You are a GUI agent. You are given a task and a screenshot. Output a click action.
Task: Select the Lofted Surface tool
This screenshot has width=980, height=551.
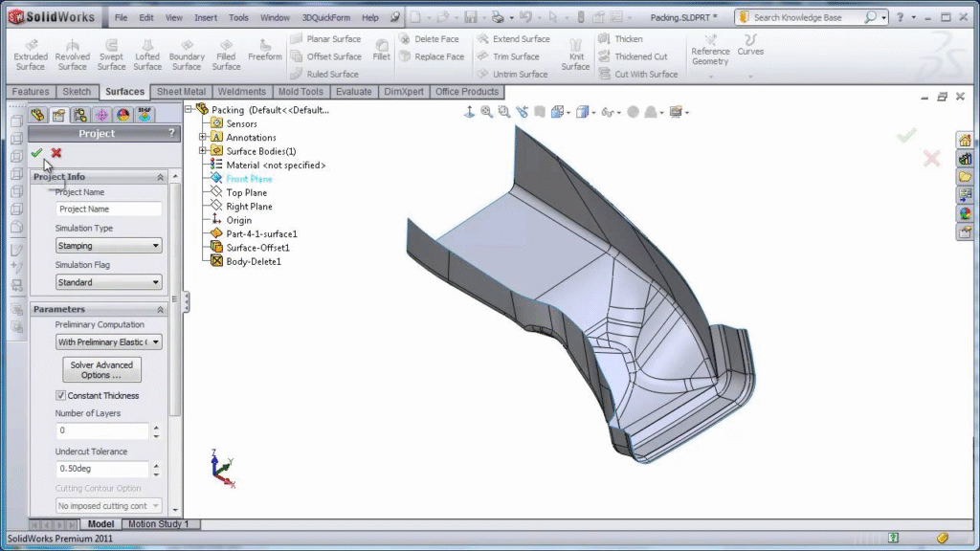pyautogui.click(x=147, y=55)
